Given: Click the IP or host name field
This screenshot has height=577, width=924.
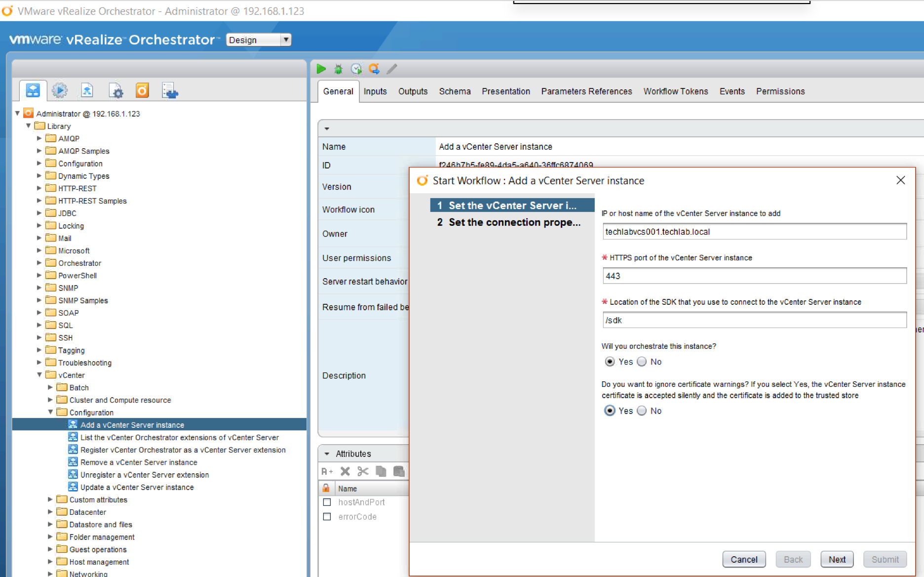Looking at the screenshot, I should pos(754,232).
